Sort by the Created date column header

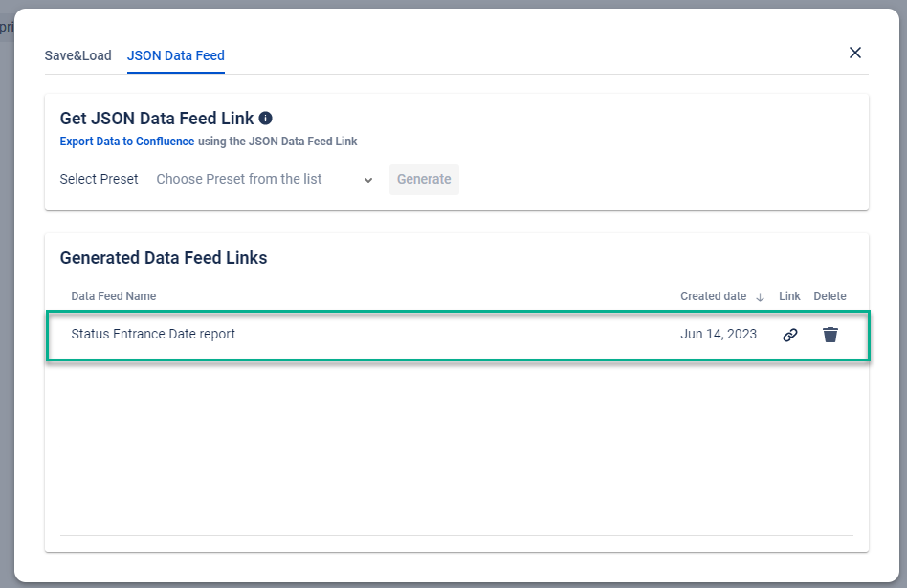point(713,296)
